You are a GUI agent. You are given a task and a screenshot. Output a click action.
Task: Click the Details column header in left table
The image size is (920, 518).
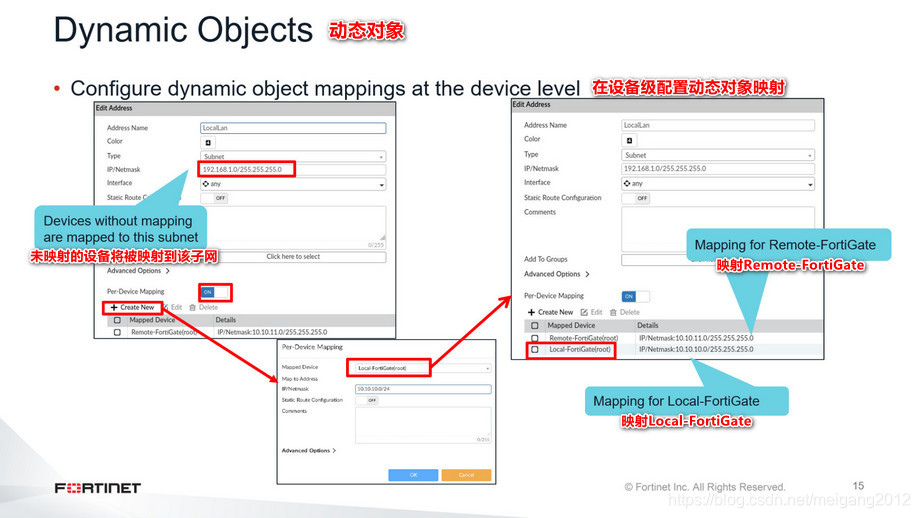tap(225, 320)
